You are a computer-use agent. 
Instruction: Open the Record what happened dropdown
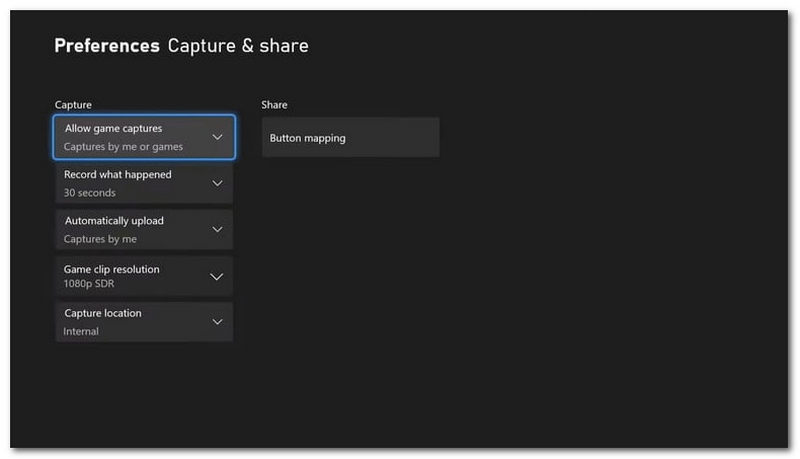144,183
